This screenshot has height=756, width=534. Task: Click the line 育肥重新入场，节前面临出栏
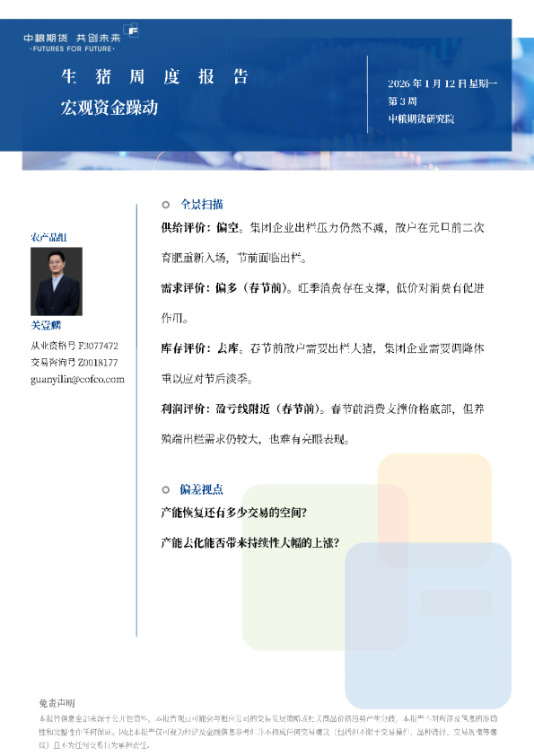(233, 258)
